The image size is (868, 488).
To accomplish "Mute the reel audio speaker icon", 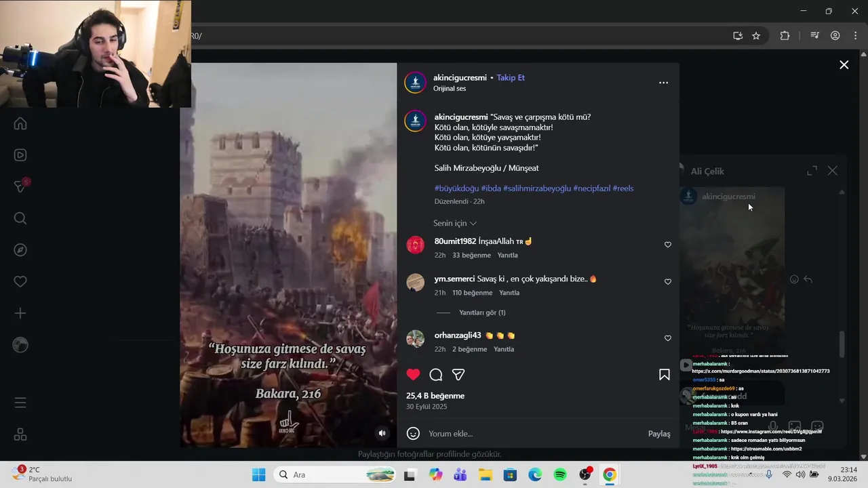I will 382,433.
